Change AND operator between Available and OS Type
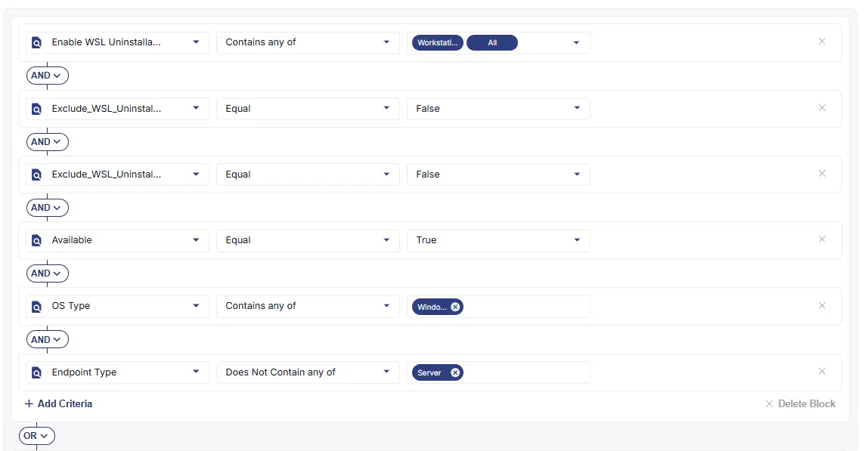 click(x=47, y=273)
